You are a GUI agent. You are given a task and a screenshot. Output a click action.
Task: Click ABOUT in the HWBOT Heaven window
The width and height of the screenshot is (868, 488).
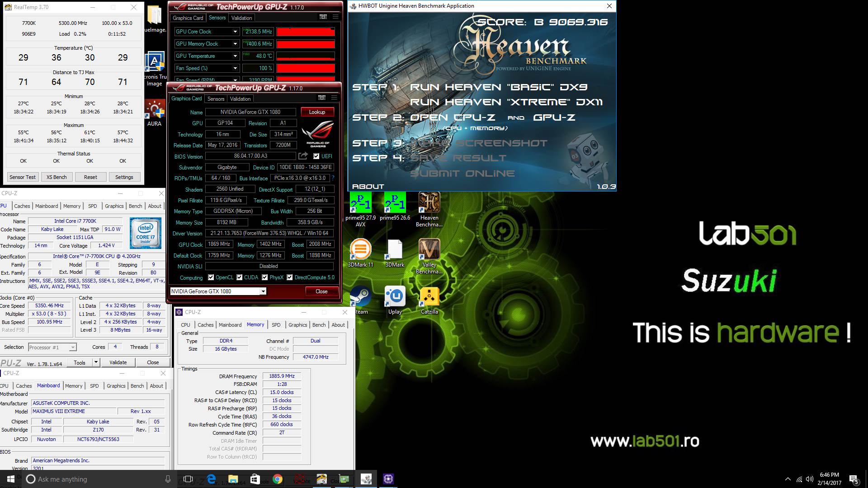368,187
